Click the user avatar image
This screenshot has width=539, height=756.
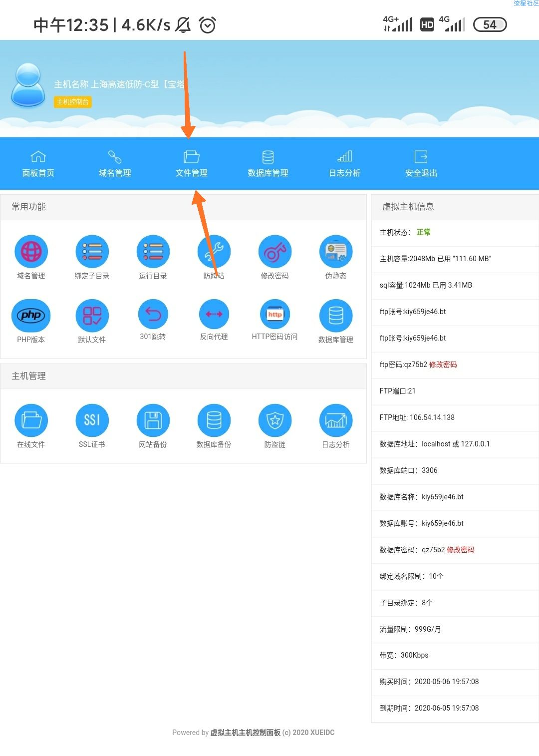[x=28, y=85]
